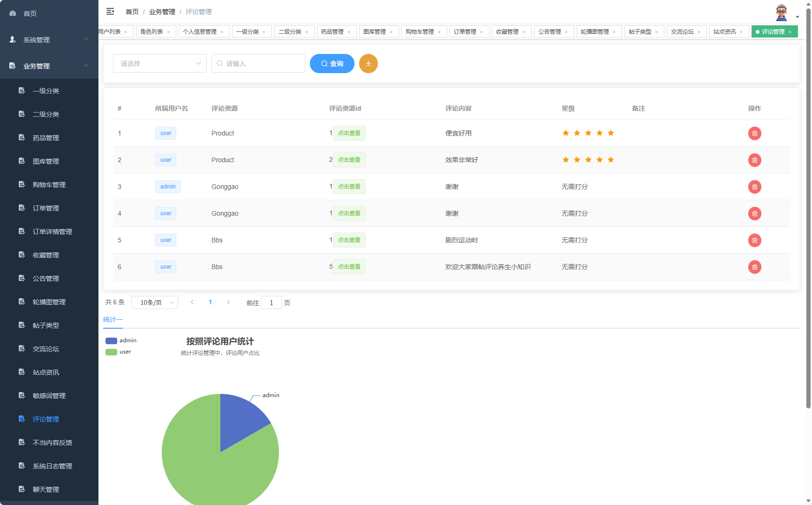The width and height of the screenshot is (812, 505).
Task: Click the user avatar in header
Action: click(781, 13)
